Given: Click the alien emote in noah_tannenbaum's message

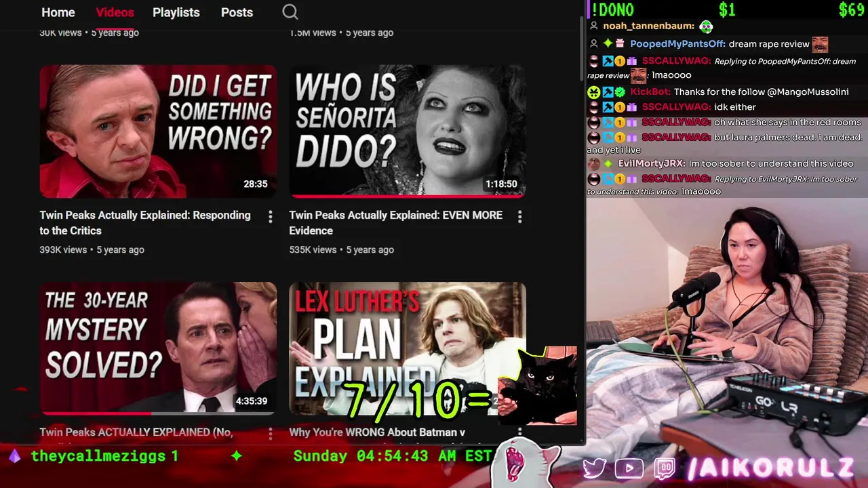Looking at the screenshot, I should (706, 26).
